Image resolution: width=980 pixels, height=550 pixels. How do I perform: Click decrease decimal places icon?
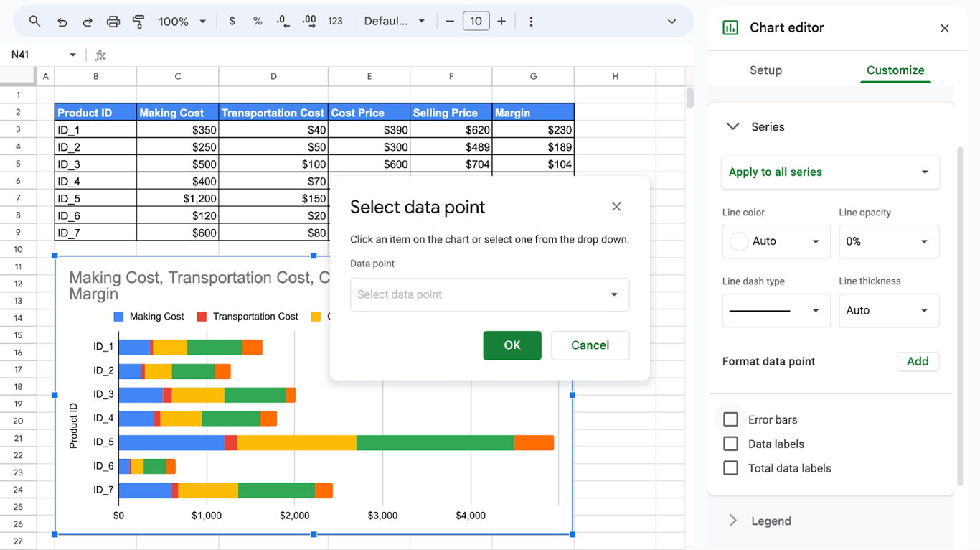283,22
